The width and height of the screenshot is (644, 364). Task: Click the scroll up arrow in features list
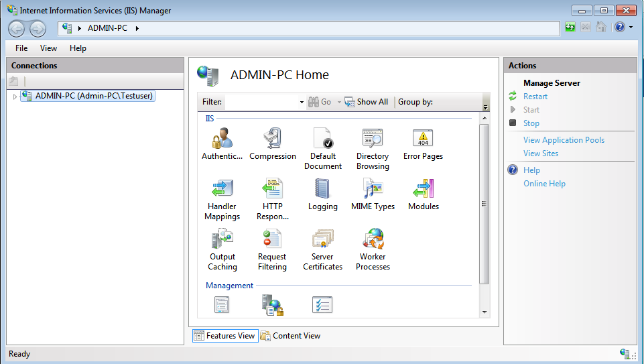(485, 119)
